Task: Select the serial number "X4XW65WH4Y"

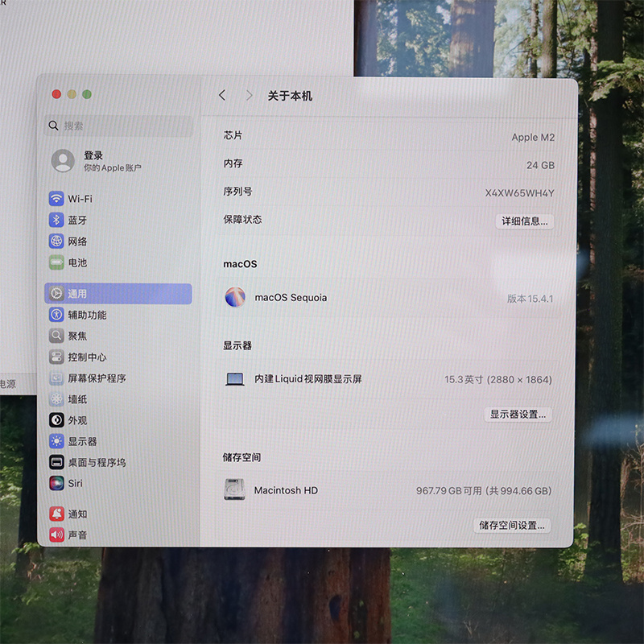Action: (x=519, y=193)
